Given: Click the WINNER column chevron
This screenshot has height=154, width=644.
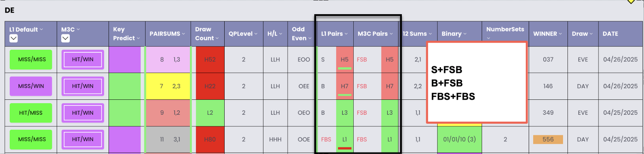Looking at the screenshot, I should point(560,34).
